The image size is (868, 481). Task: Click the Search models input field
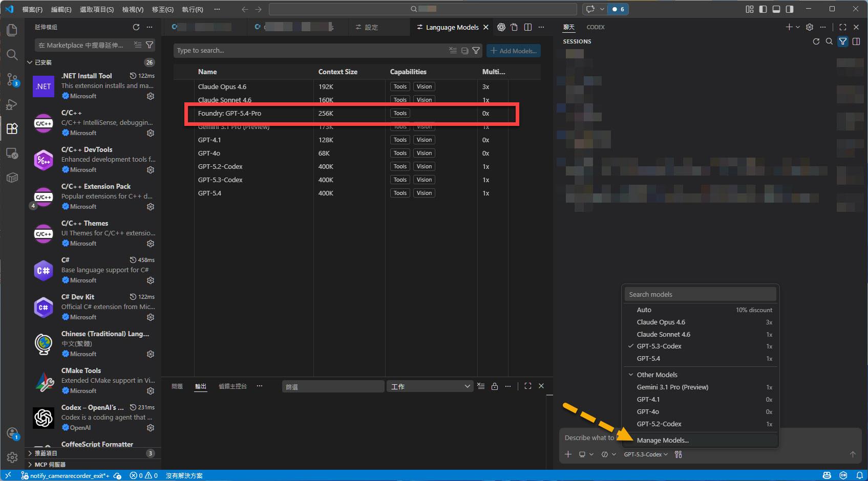tap(700, 294)
